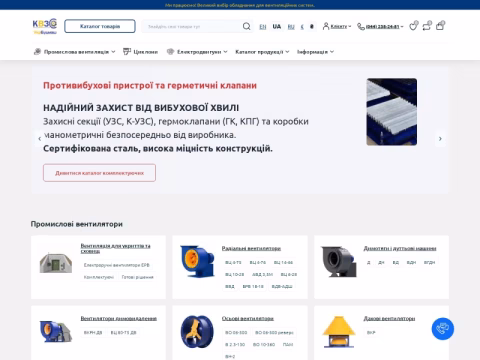Click the 'Промислові вентилятори' section heading
Screen dimensions: 480x360
coord(77,224)
